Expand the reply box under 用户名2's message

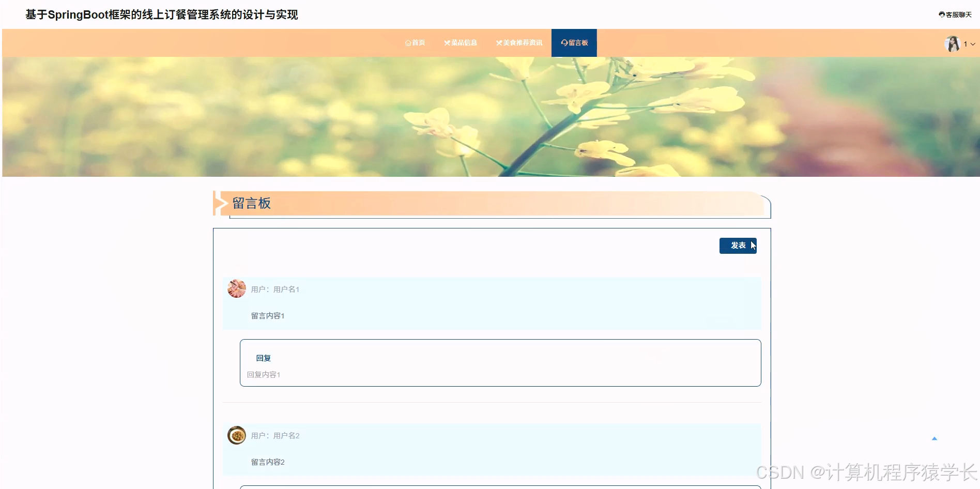(x=499, y=487)
